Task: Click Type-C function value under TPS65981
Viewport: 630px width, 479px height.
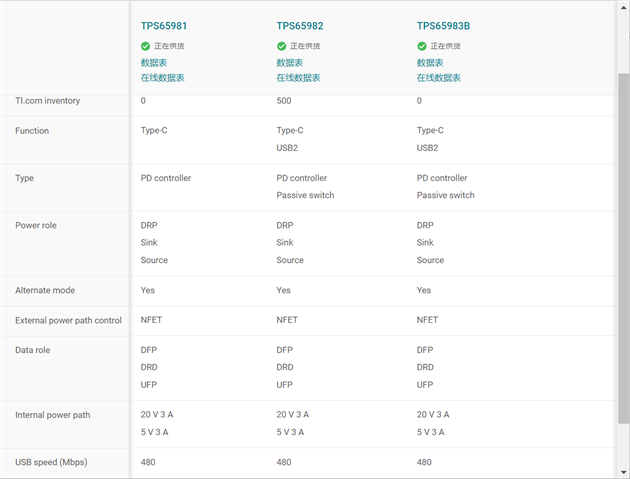Action: (x=154, y=130)
